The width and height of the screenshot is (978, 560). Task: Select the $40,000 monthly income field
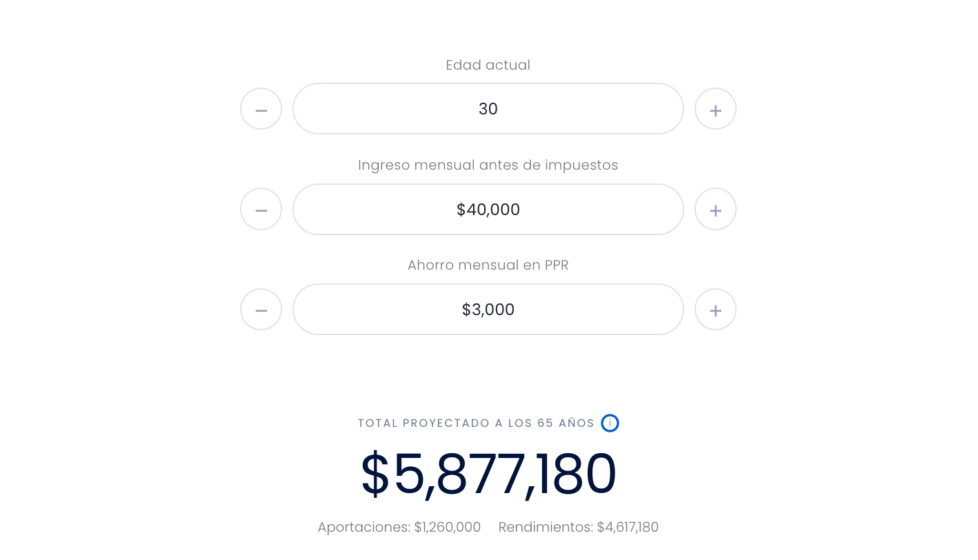(488, 209)
